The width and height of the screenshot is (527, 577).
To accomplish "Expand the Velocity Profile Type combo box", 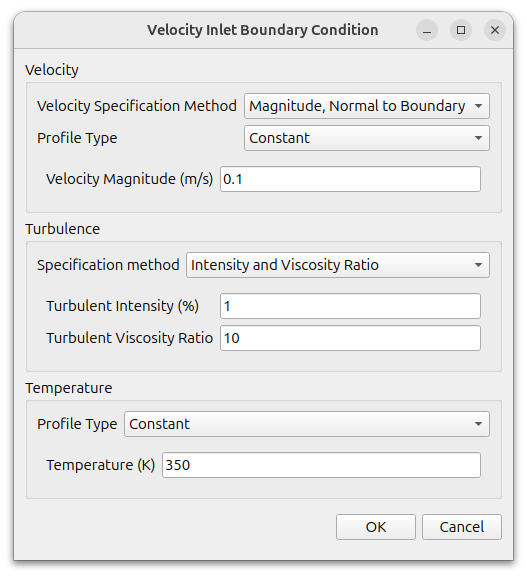I will tap(367, 138).
